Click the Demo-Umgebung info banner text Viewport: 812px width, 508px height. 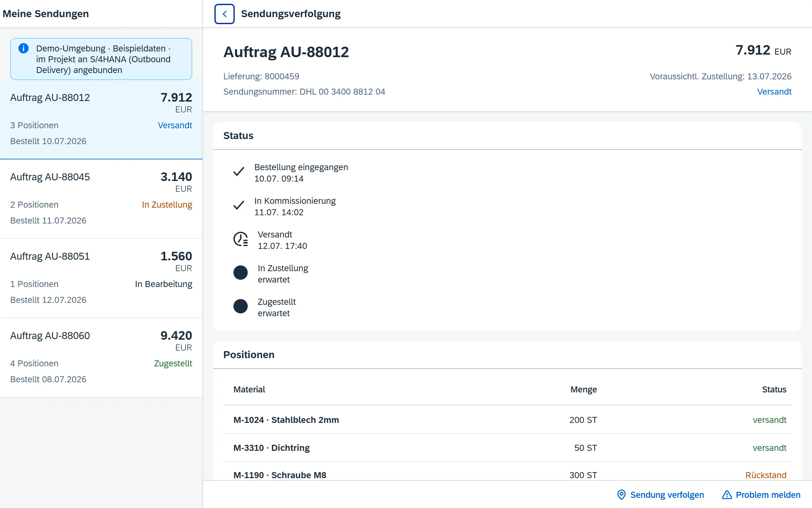(x=103, y=59)
